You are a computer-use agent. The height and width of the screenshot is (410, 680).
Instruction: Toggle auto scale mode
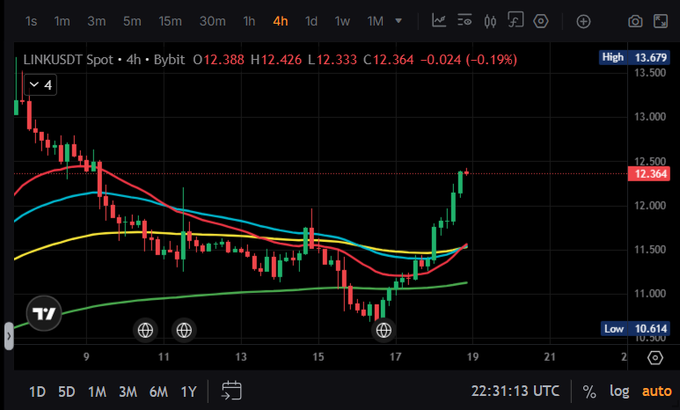pos(657,391)
